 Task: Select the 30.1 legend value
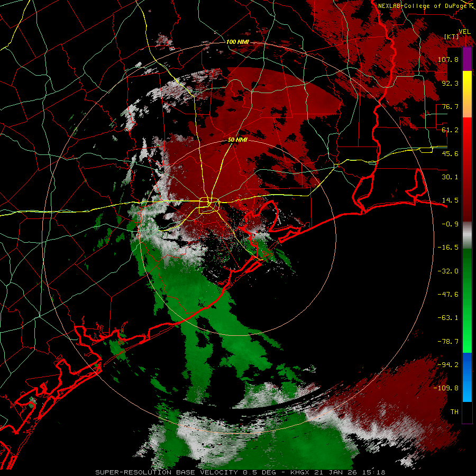[x=450, y=177]
